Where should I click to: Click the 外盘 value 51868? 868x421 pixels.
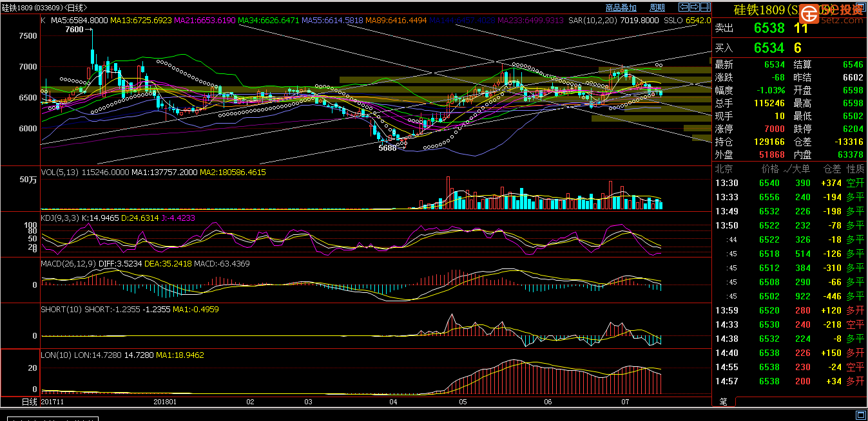tap(772, 154)
